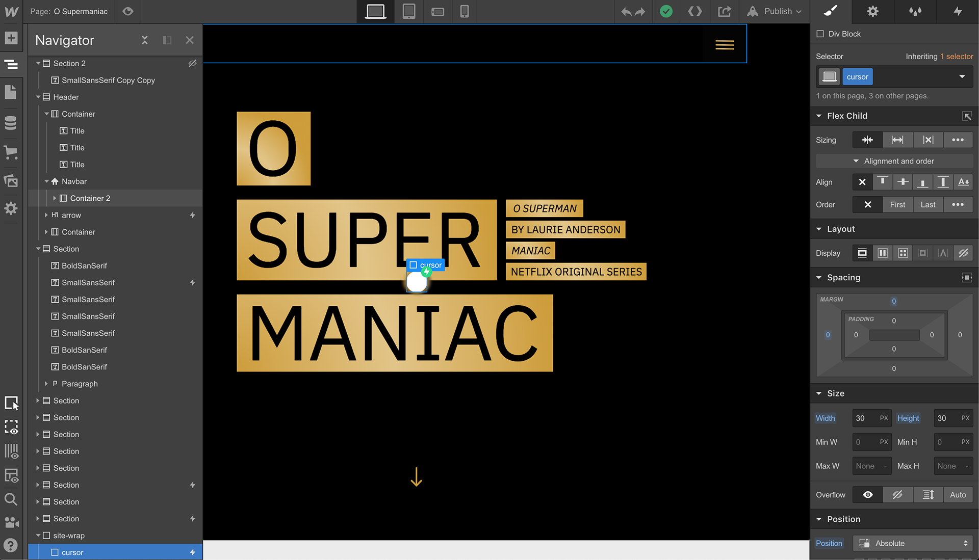Click the cursor class selector tag

coord(857,77)
